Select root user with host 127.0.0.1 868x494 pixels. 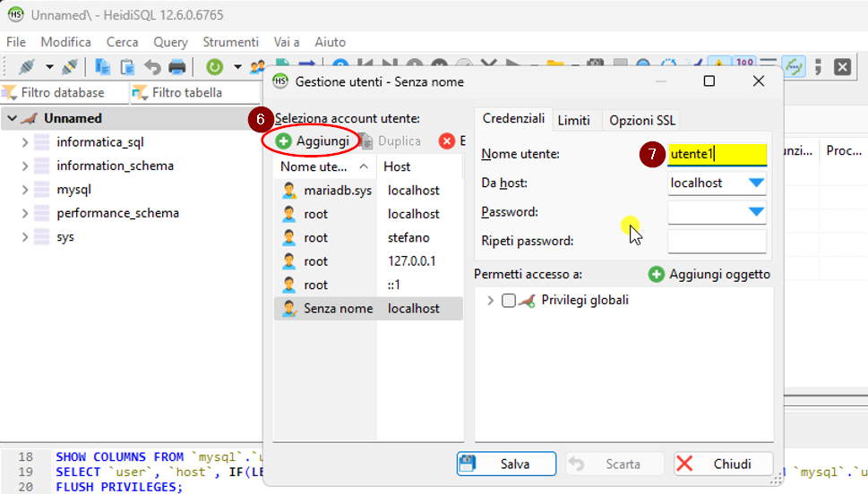[x=368, y=261]
